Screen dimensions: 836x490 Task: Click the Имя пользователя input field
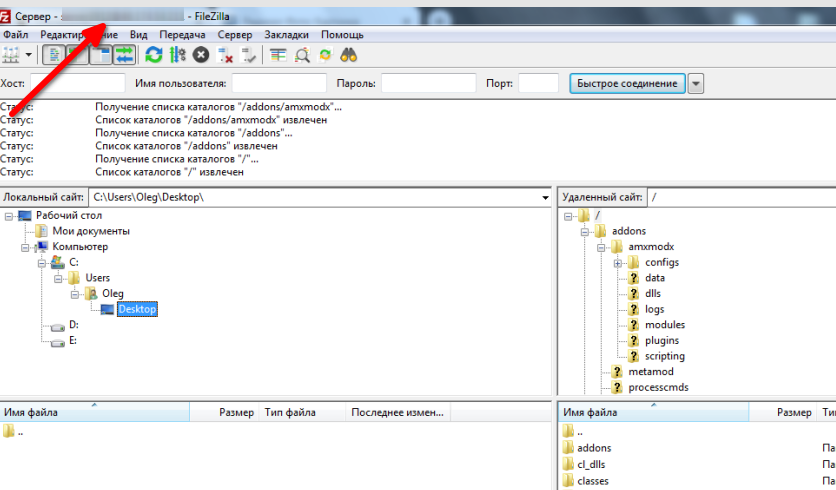click(x=279, y=83)
